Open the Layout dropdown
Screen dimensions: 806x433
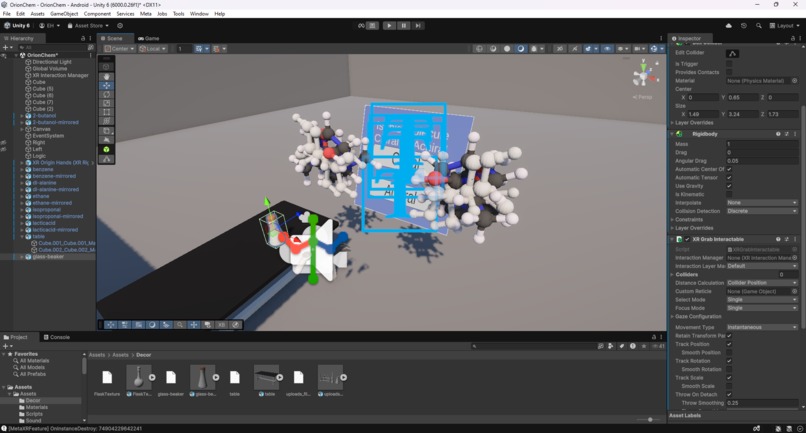click(x=785, y=25)
